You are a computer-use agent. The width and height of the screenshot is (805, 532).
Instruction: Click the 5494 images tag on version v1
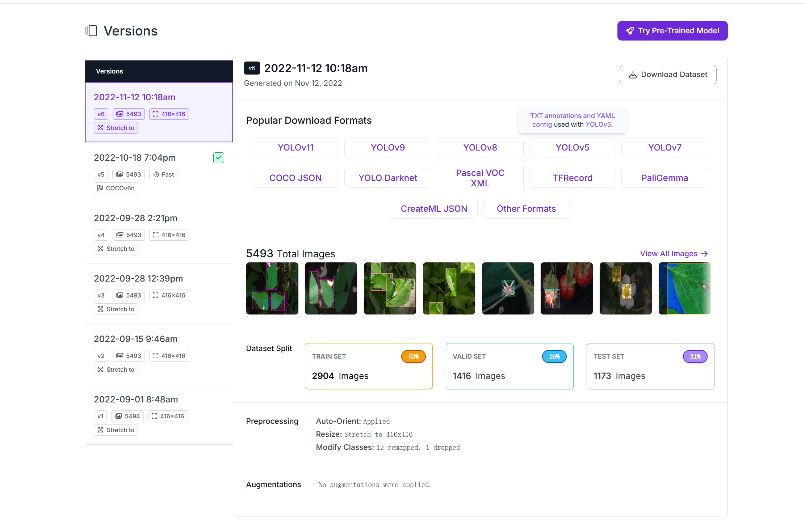(127, 416)
